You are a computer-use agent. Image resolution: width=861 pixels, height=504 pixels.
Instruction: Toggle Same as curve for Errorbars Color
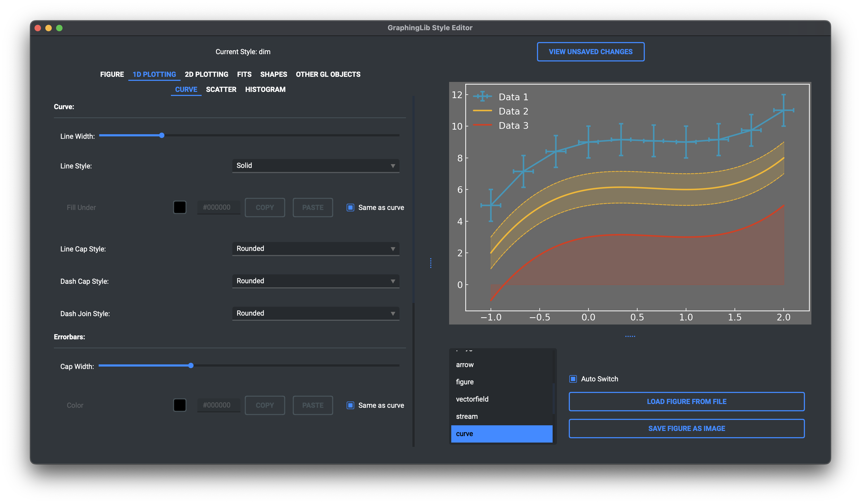350,405
